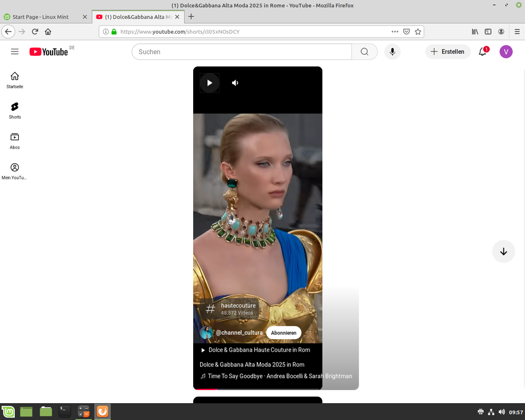Viewport: 525px width, 420px height.
Task: Focus the Suchen search field
Action: click(x=241, y=51)
